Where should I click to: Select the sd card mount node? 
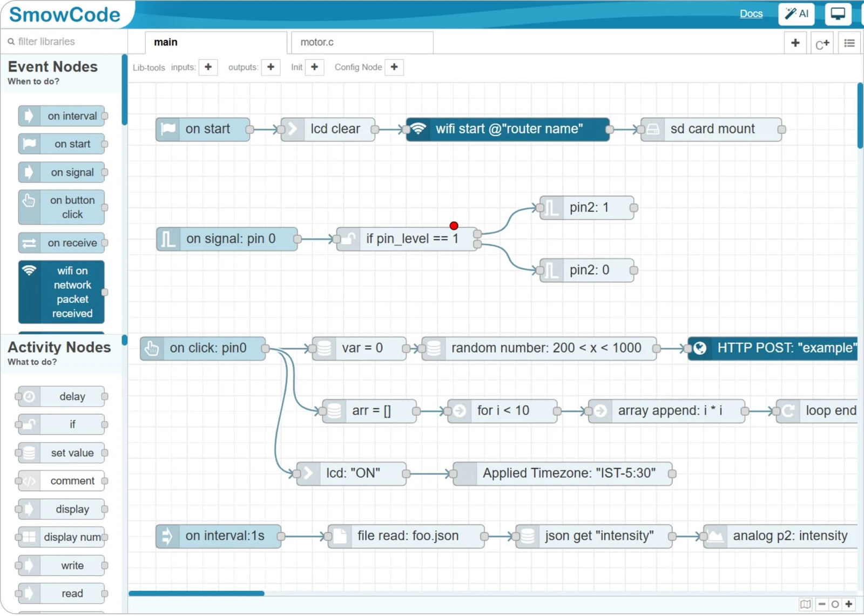[x=711, y=129]
